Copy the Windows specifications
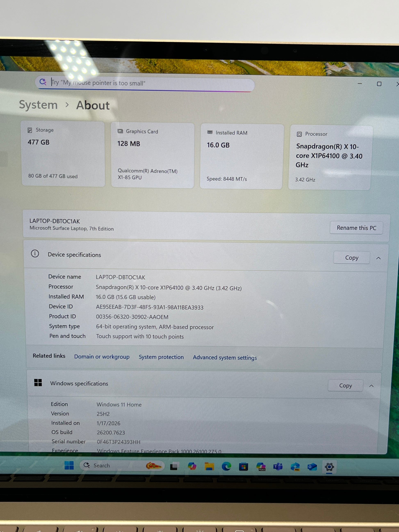 coord(345,386)
